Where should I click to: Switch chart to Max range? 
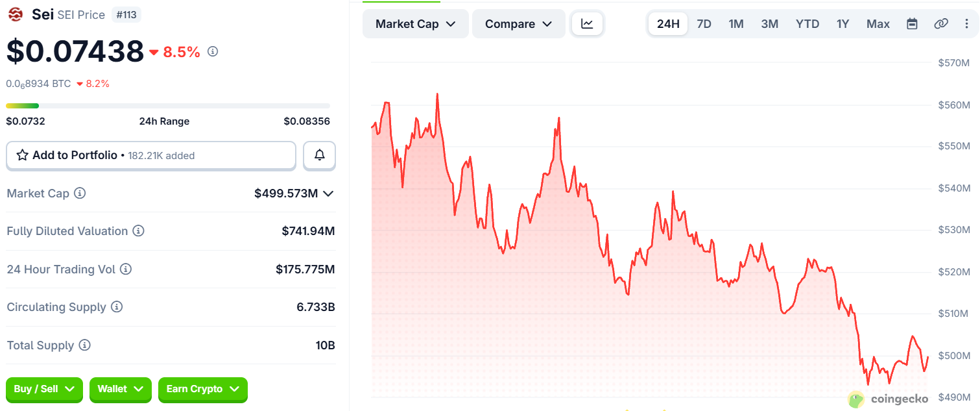(878, 24)
